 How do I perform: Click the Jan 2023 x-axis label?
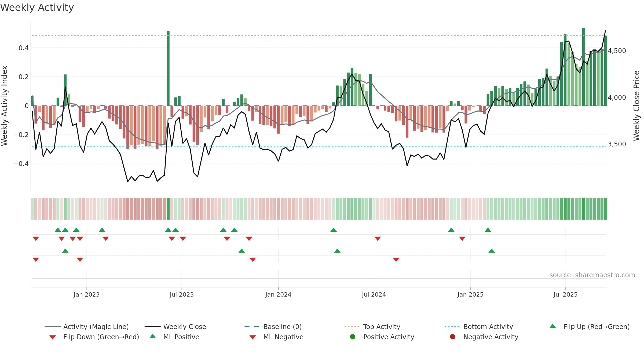click(x=87, y=294)
